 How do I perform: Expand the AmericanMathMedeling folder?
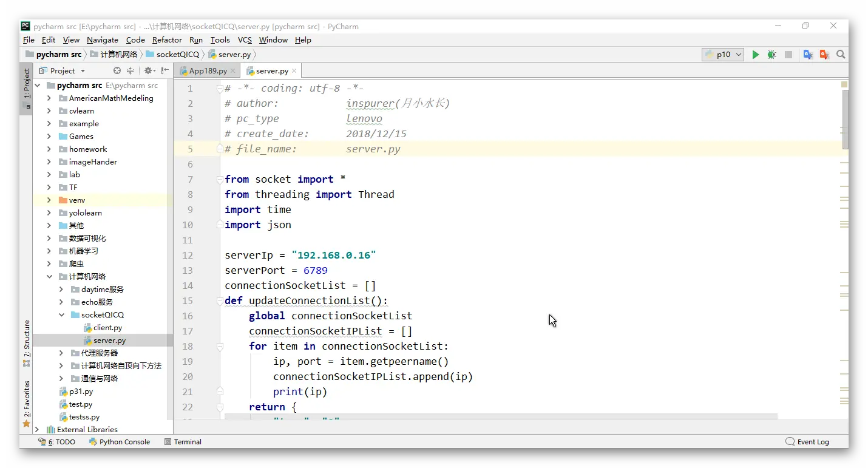pos(49,98)
